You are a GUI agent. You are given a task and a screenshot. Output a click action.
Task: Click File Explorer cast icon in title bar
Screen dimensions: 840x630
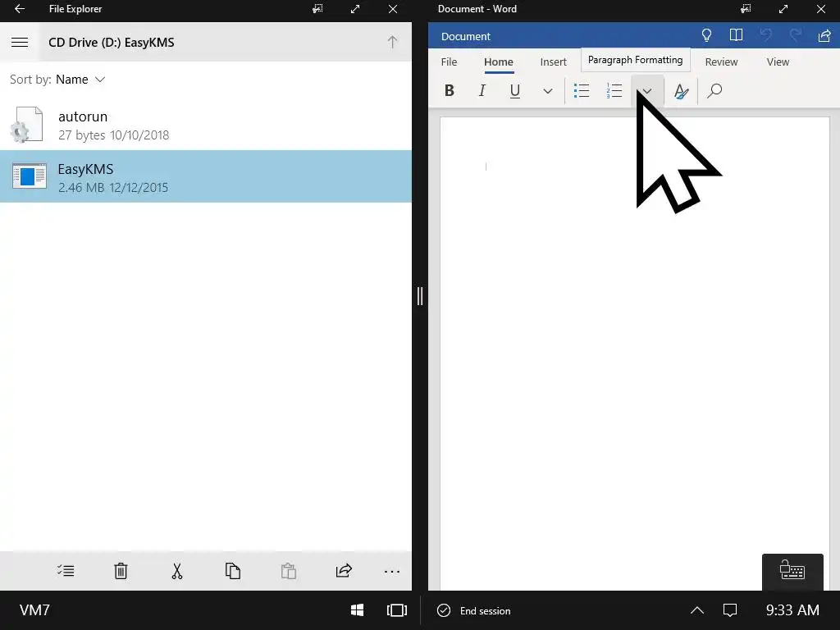pos(317,9)
